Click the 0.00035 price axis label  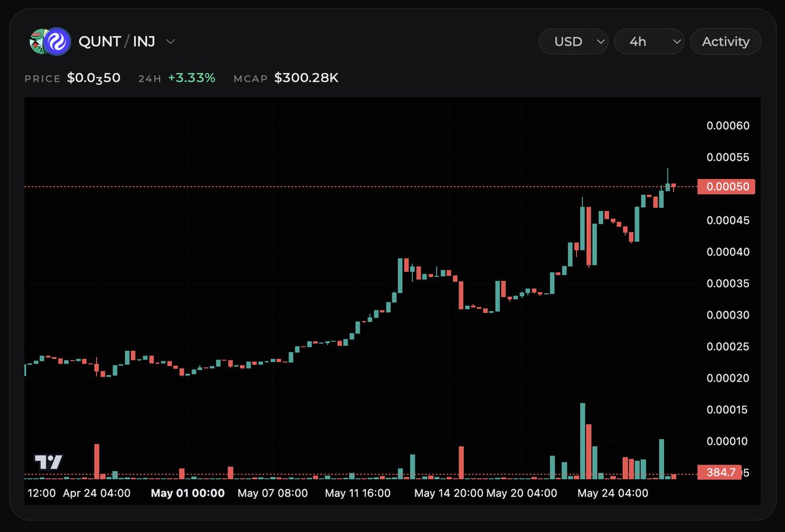coord(728,284)
